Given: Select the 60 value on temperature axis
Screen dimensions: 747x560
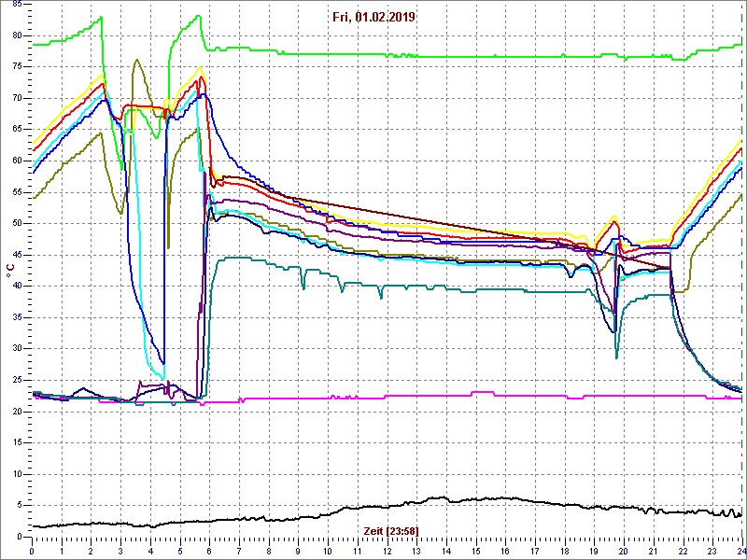Looking at the screenshot, I should [x=16, y=161].
